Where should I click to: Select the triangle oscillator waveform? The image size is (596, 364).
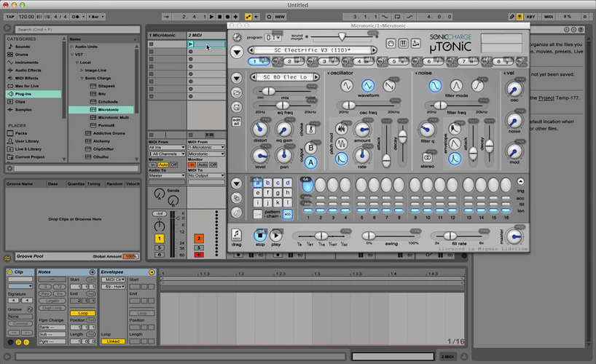pyautogui.click(x=367, y=86)
